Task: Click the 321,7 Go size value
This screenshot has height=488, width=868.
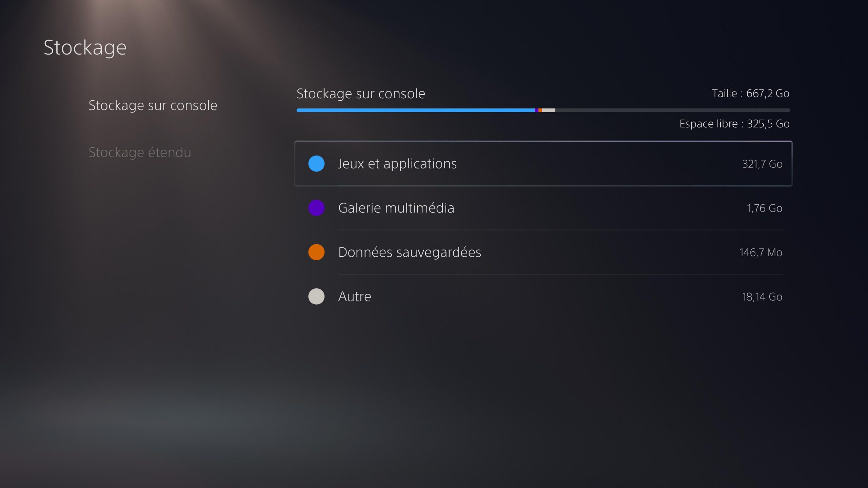Action: (762, 164)
